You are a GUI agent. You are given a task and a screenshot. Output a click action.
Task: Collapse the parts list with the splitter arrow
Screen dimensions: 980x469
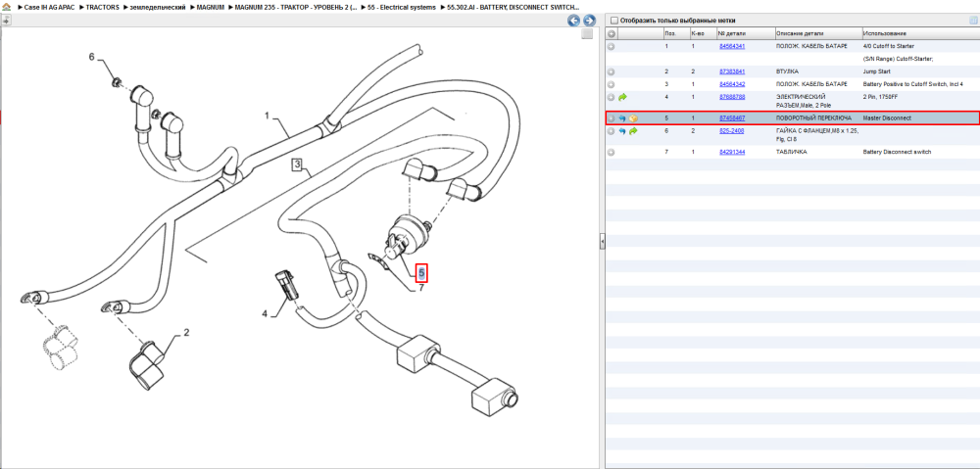tap(602, 241)
